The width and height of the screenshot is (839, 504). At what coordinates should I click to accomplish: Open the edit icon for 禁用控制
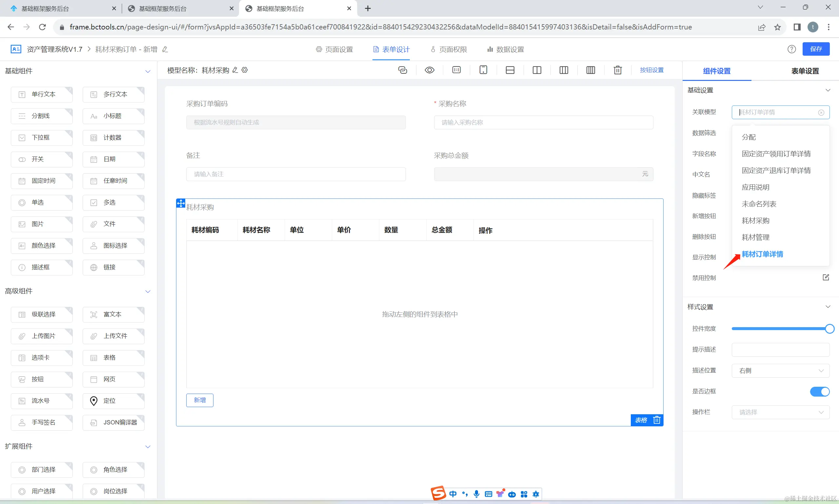click(x=826, y=277)
